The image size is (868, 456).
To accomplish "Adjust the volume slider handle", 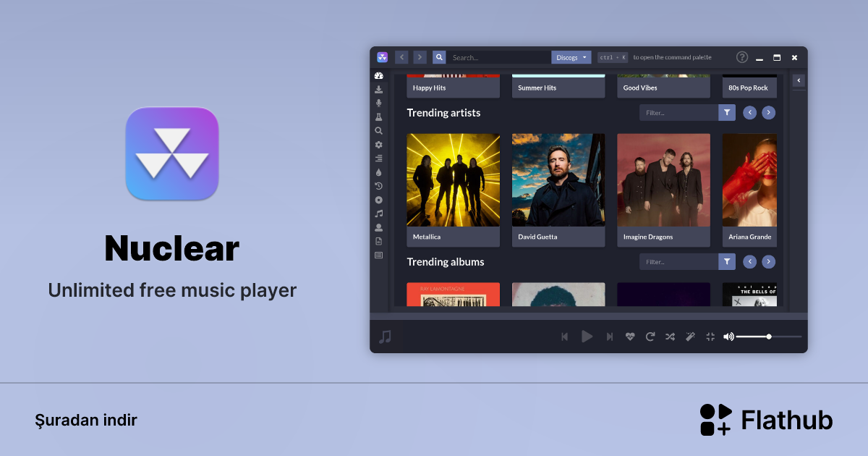I will pos(769,337).
